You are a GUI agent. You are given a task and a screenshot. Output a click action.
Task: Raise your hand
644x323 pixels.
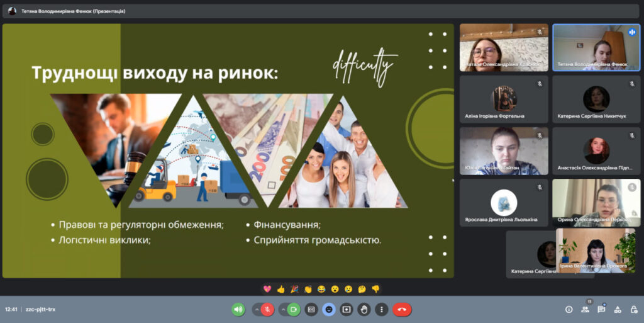pos(364,309)
